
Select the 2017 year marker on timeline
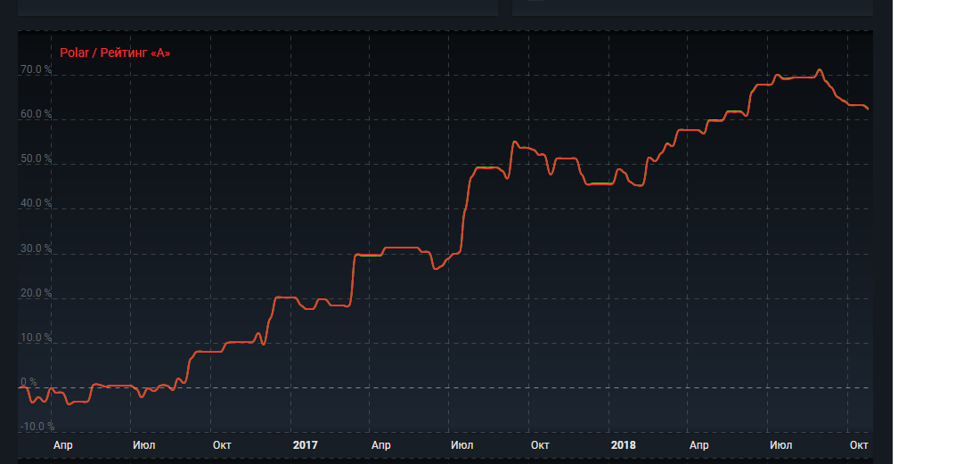tap(305, 444)
